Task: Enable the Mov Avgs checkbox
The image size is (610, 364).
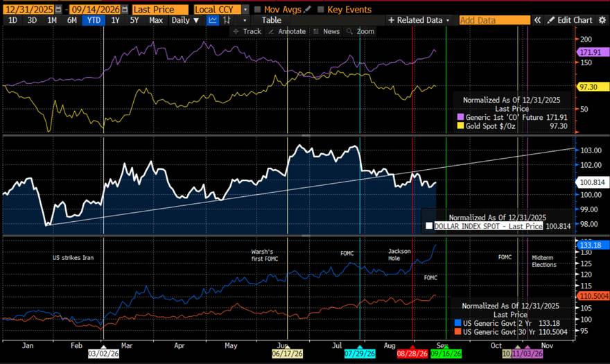Action: (257, 9)
